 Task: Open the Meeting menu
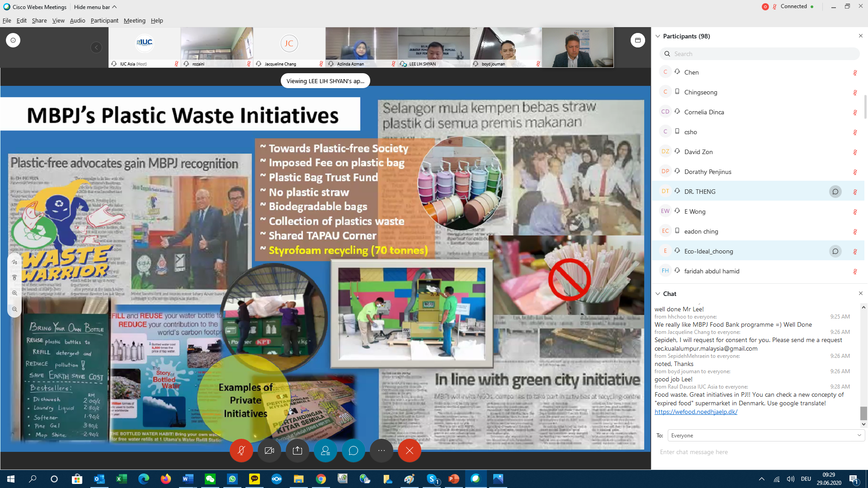click(x=134, y=21)
